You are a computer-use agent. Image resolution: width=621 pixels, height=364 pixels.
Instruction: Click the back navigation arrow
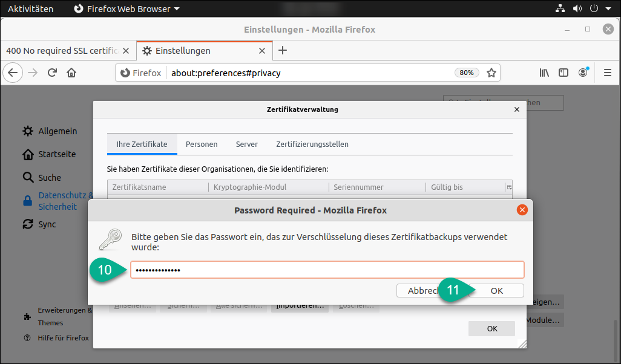click(x=13, y=73)
